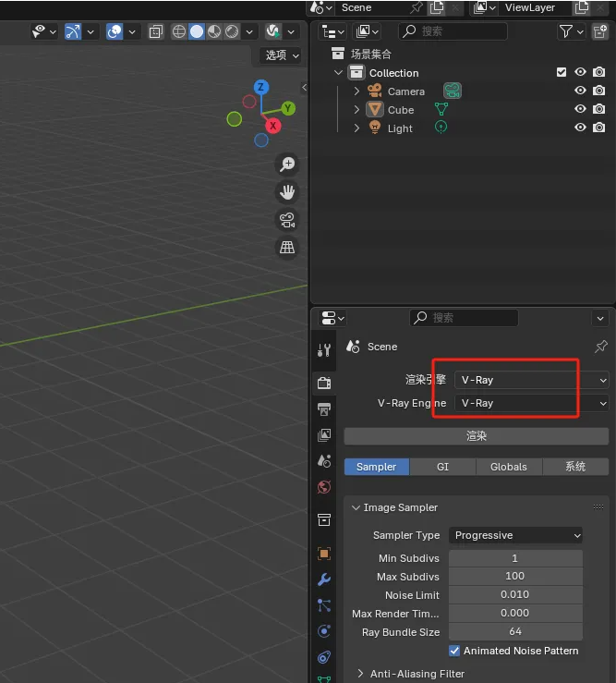Open the World properties tab
The width and height of the screenshot is (616, 683).
324,486
